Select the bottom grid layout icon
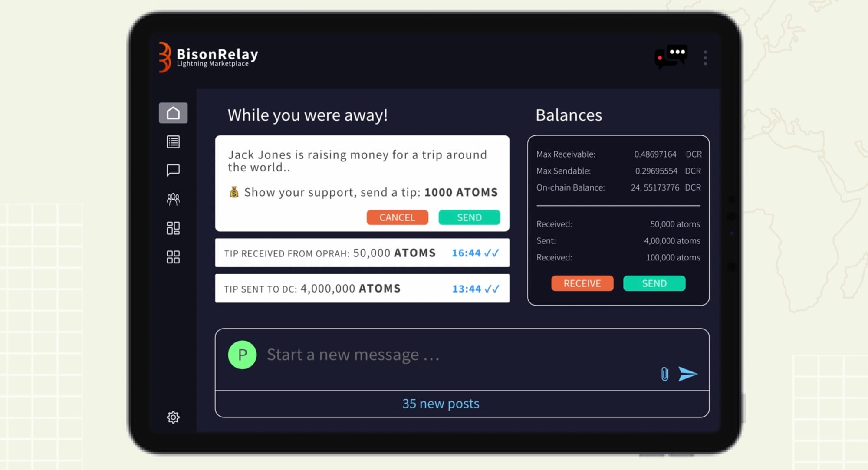This screenshot has height=470, width=868. (172, 257)
